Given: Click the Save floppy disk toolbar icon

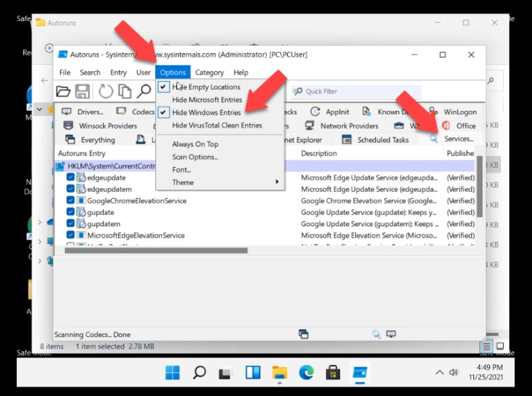Looking at the screenshot, I should point(82,91).
